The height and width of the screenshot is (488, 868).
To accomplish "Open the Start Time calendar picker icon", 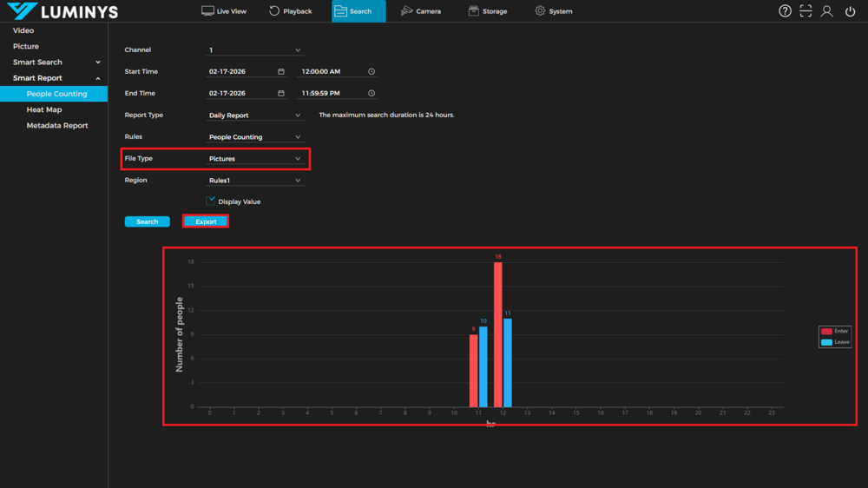I will click(x=281, y=71).
